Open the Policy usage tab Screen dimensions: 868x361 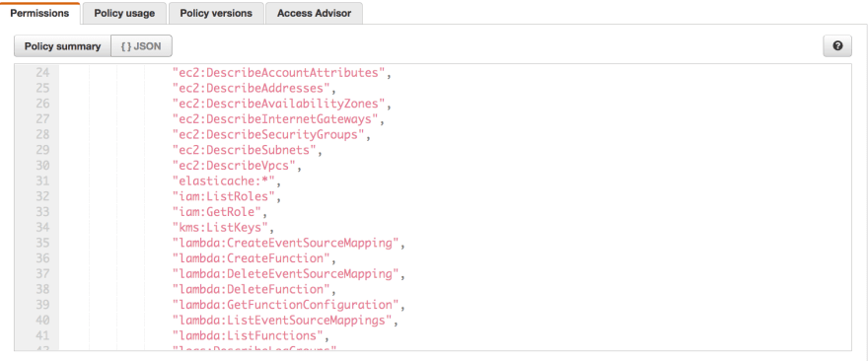point(124,13)
